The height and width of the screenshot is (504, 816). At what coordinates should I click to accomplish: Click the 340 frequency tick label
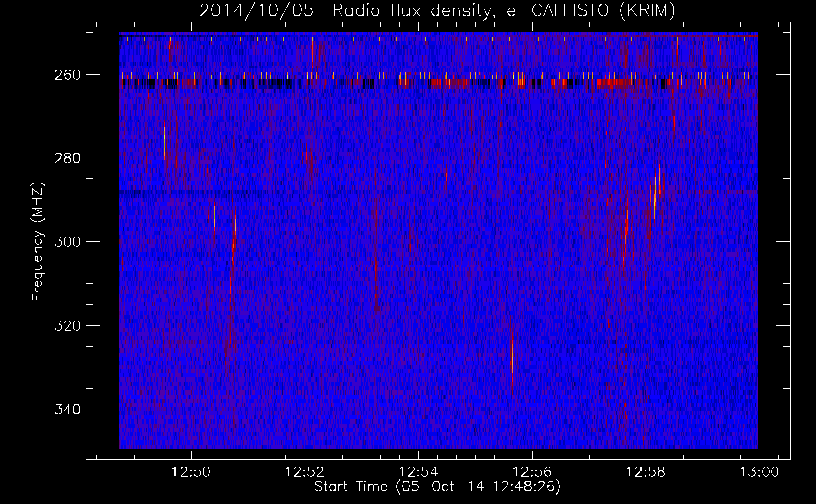coord(67,409)
